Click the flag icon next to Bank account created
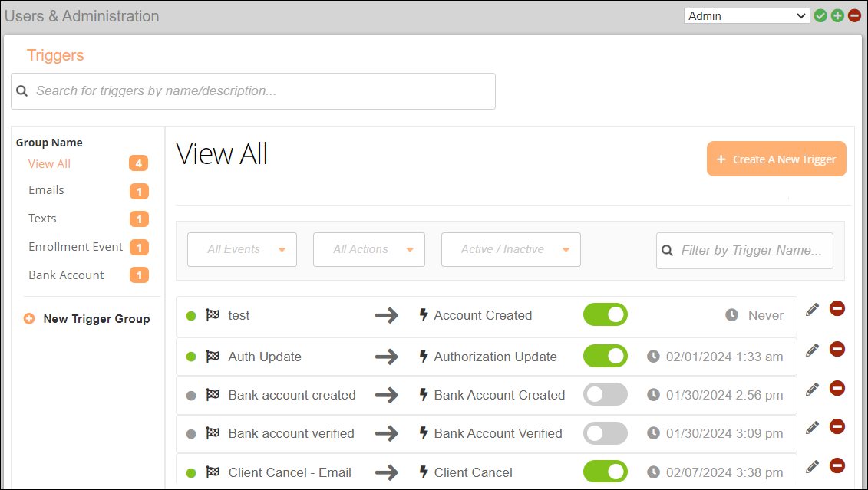The image size is (868, 490). pyautogui.click(x=213, y=395)
